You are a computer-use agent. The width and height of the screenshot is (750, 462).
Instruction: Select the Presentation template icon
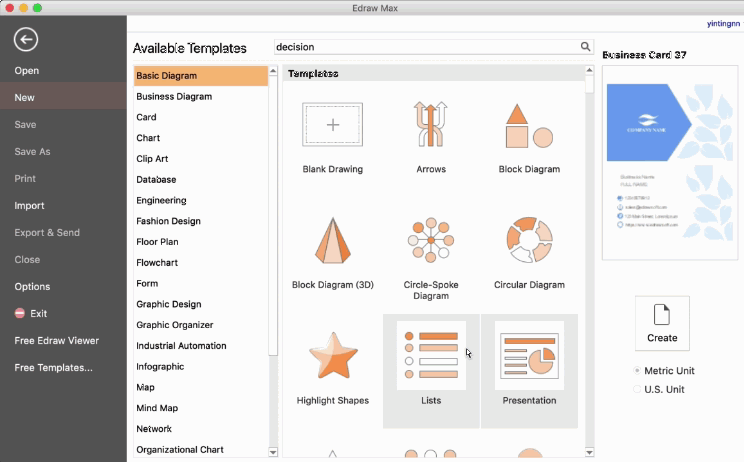click(x=529, y=355)
